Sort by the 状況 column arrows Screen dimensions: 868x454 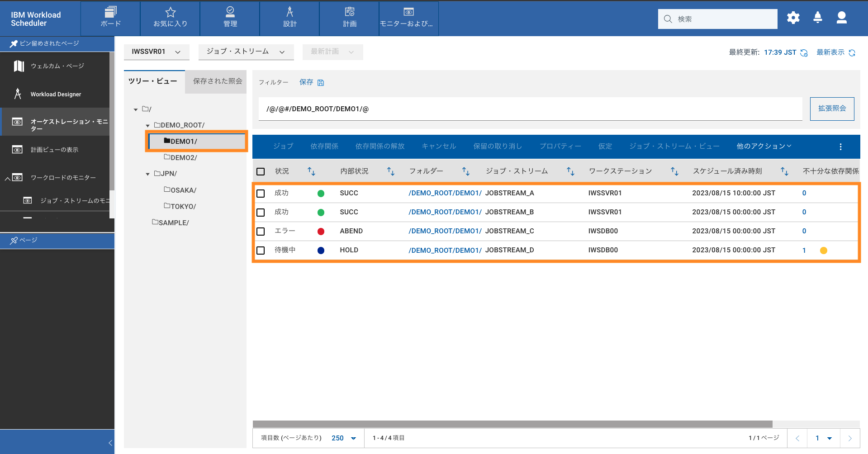click(x=311, y=171)
